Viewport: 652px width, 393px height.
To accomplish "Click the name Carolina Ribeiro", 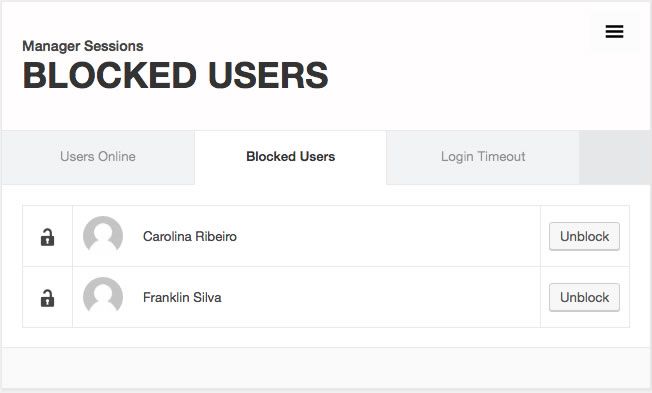I will click(190, 236).
